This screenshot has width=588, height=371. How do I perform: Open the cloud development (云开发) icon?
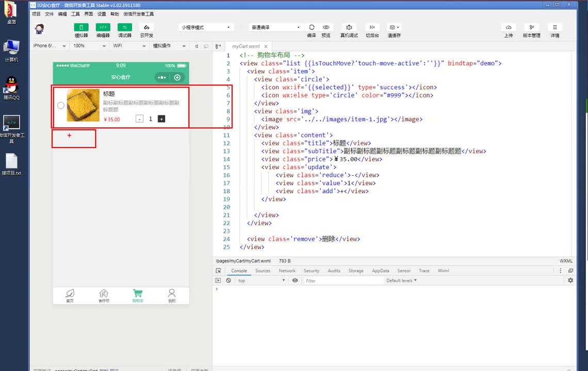click(146, 27)
